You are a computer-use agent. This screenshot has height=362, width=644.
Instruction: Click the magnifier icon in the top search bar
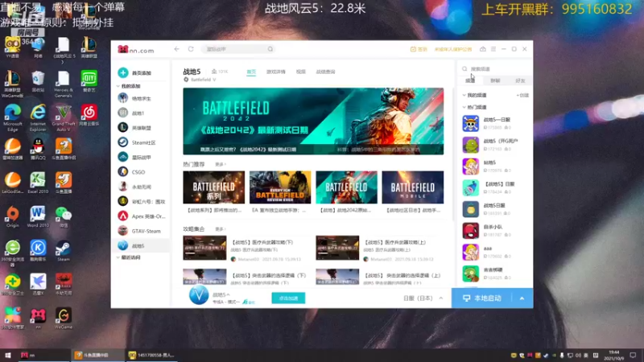[270, 49]
